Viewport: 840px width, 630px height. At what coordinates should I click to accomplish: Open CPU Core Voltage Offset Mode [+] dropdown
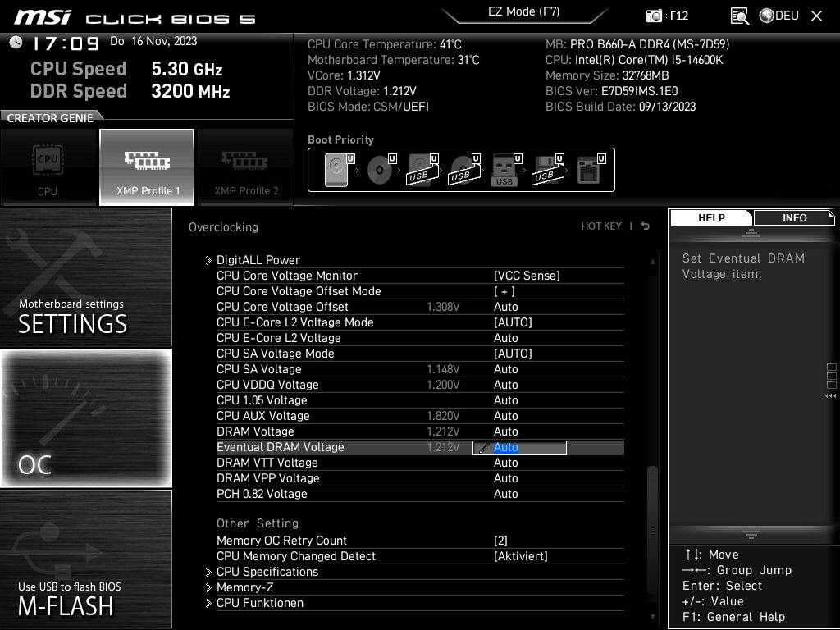point(504,291)
